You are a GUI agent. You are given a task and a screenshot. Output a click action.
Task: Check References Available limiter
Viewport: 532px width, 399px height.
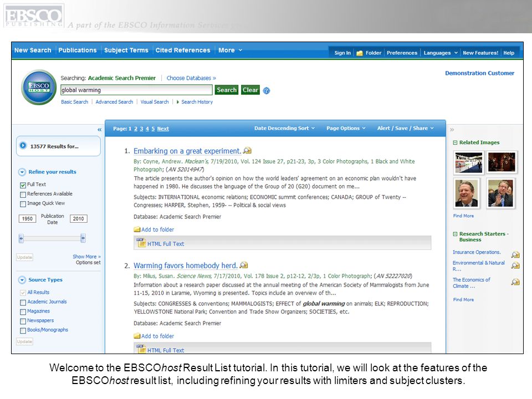click(23, 195)
